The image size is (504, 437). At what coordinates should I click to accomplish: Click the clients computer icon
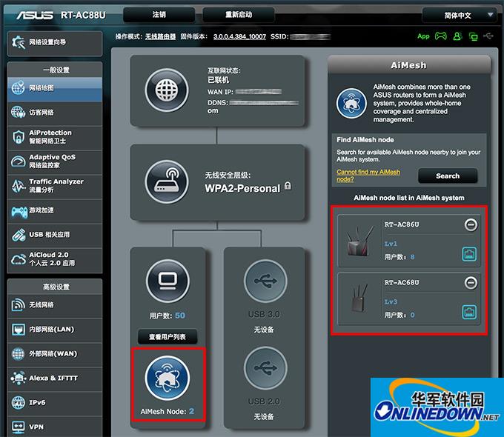click(x=168, y=281)
